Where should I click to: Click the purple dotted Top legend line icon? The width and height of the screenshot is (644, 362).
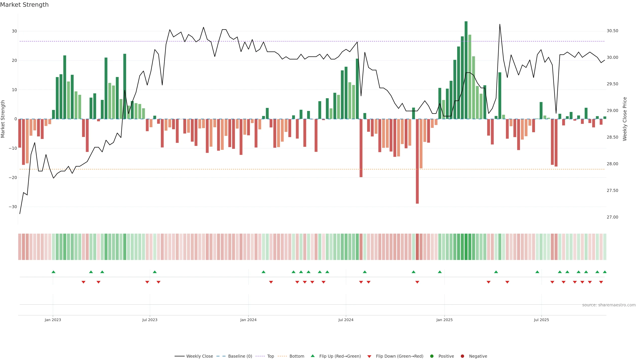point(260,356)
